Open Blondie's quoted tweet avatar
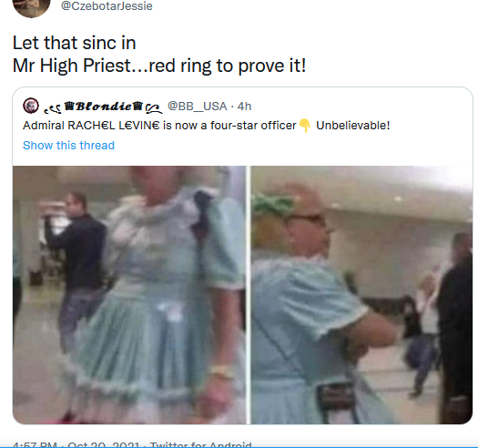This screenshot has width=478, height=448. tap(31, 106)
